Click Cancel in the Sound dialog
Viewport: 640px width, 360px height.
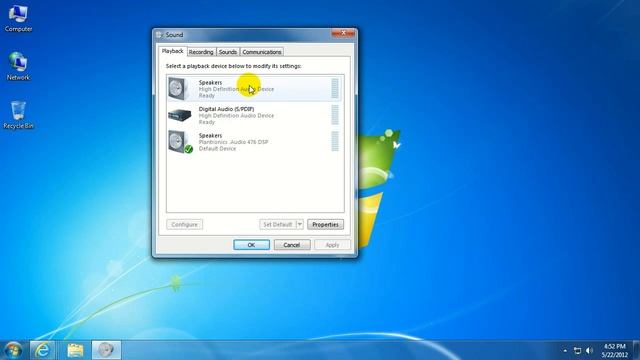[x=292, y=245]
